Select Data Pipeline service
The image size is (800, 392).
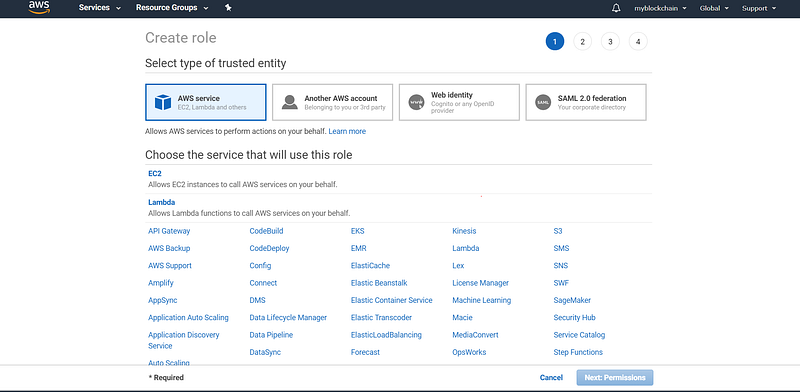(x=271, y=335)
